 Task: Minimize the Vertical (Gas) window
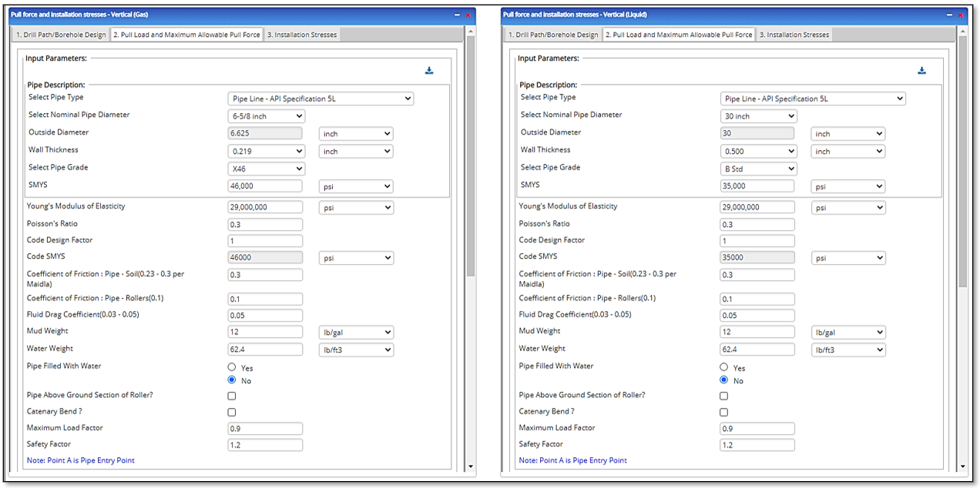point(457,15)
